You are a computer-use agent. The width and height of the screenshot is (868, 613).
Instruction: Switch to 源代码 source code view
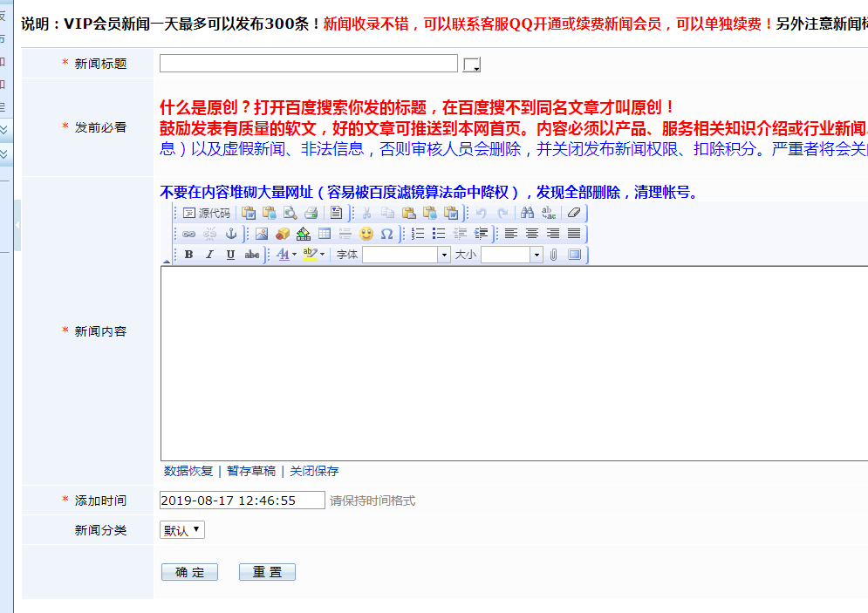(209, 212)
